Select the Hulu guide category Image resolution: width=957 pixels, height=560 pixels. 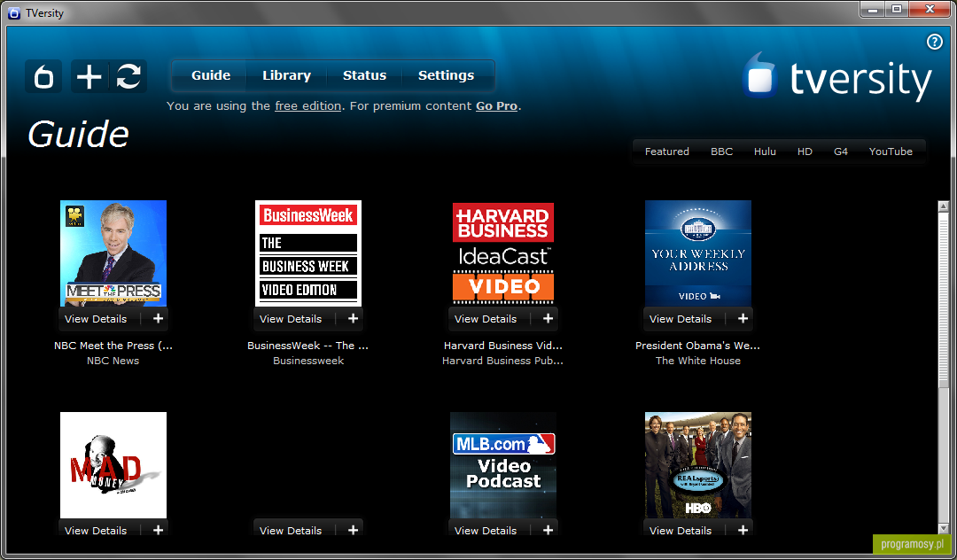(765, 152)
